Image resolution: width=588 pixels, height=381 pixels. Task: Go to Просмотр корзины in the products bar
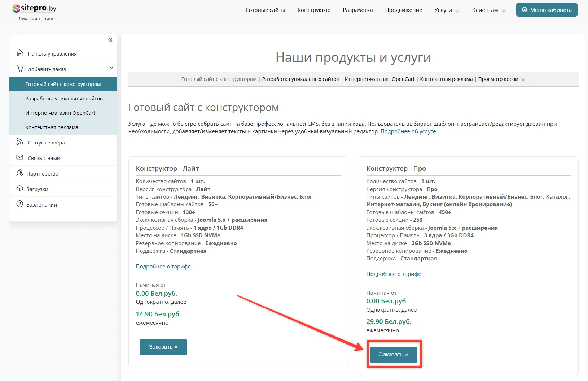point(501,79)
